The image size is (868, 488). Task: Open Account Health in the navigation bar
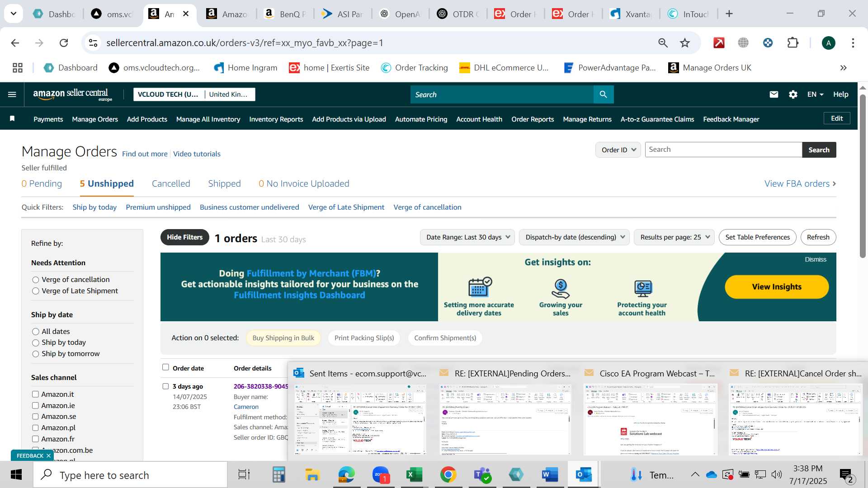(479, 119)
